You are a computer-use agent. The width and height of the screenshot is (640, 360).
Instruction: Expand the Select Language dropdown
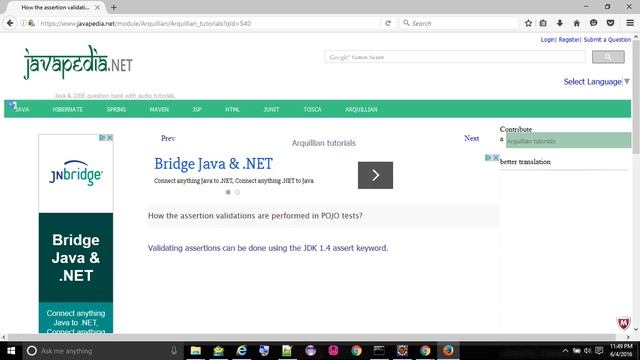596,82
